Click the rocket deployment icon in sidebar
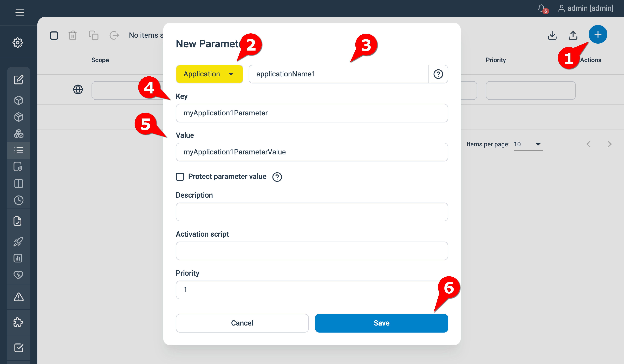Screen dimensions: 624x364 pos(19,242)
